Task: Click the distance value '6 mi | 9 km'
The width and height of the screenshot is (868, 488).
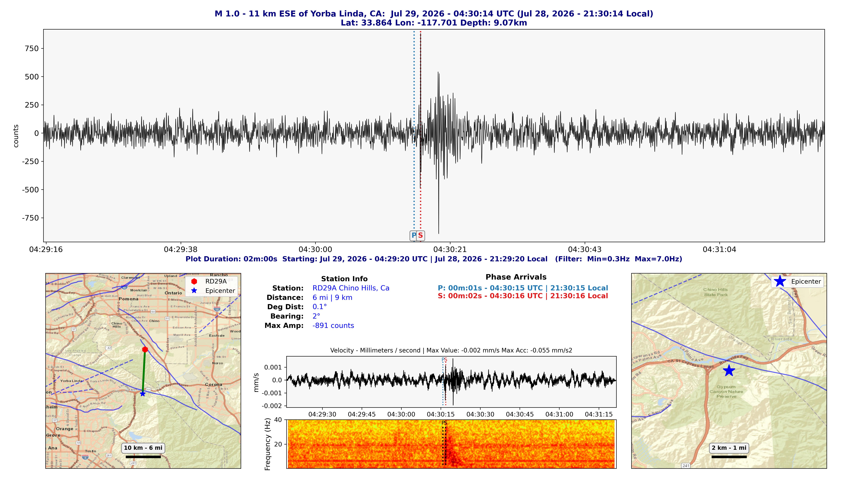Action: (332, 298)
